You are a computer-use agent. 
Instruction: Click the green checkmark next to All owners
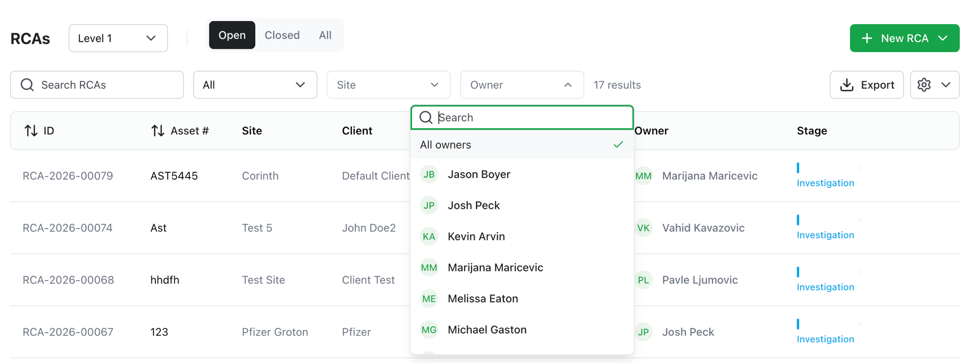coord(618,145)
